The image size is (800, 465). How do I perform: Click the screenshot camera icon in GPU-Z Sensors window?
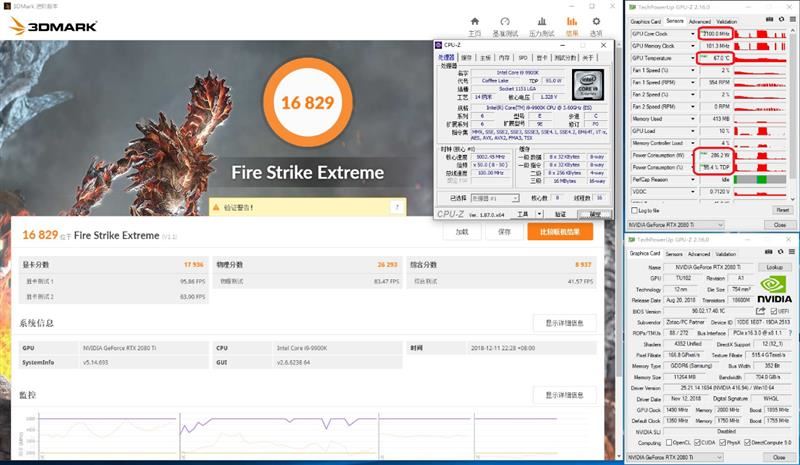pyautogui.click(x=770, y=19)
